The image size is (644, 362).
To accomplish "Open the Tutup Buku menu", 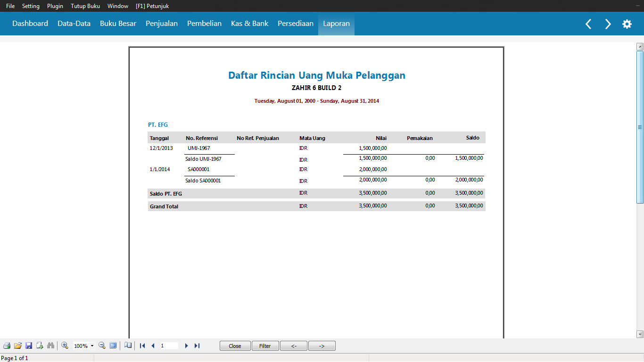I will point(85,6).
